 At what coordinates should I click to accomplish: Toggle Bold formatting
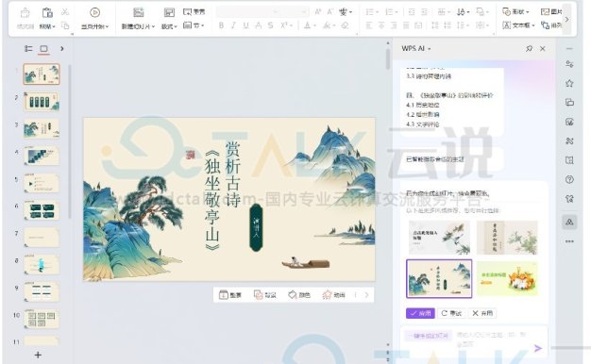click(x=221, y=25)
